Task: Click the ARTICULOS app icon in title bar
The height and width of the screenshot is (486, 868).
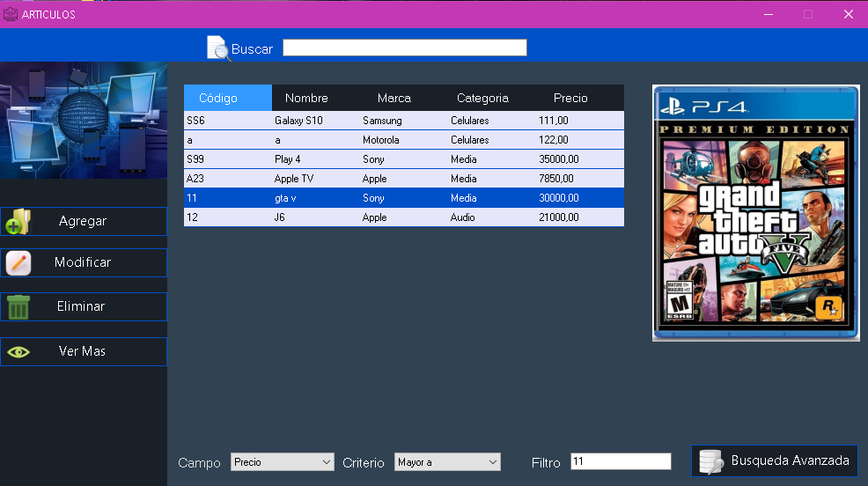Action: click(11, 14)
